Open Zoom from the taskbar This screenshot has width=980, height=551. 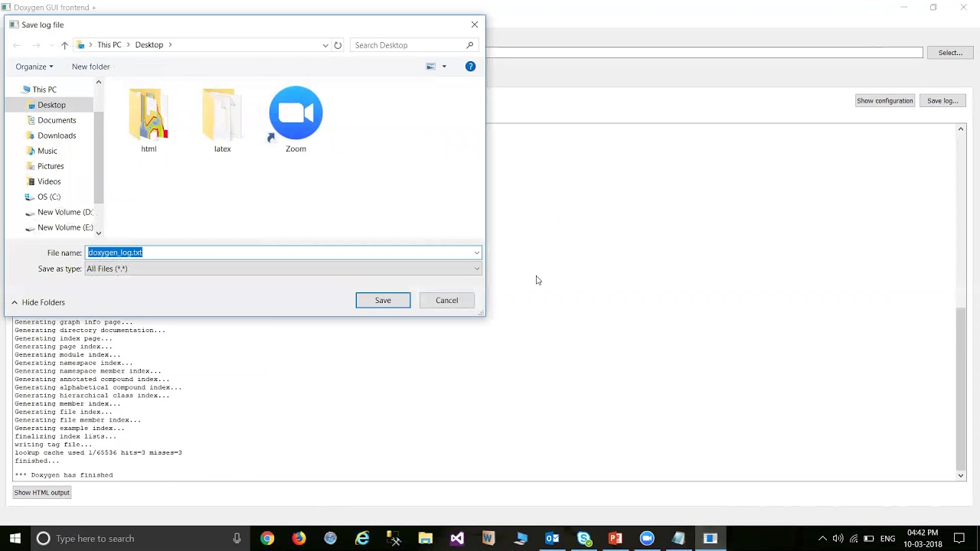pyautogui.click(x=647, y=539)
